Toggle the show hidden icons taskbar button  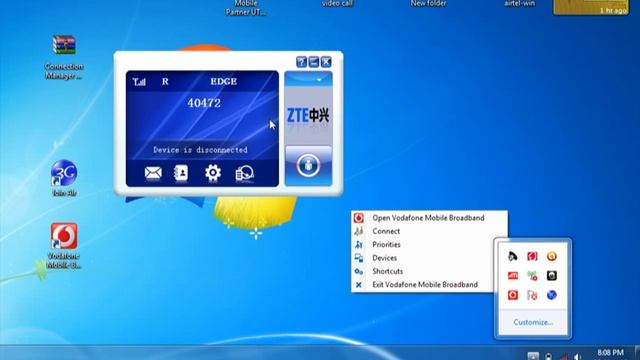(x=533, y=356)
